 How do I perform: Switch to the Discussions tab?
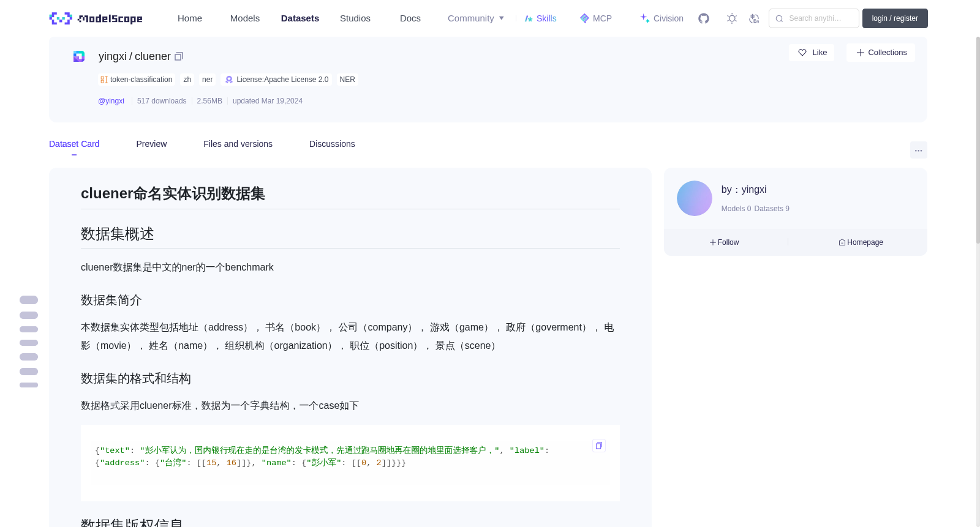click(332, 144)
